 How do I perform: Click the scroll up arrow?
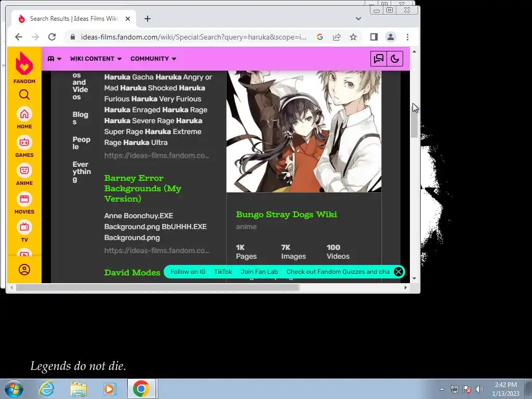pyautogui.click(x=414, y=51)
